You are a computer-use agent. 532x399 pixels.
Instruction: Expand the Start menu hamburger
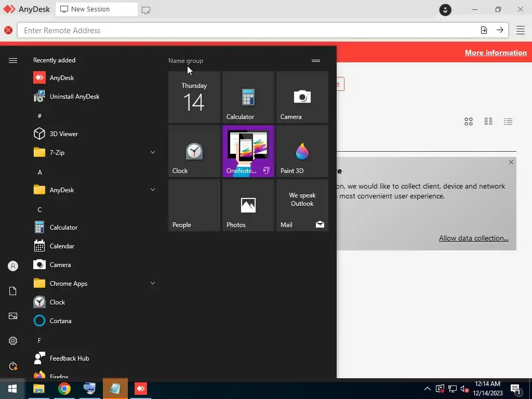tap(13, 60)
